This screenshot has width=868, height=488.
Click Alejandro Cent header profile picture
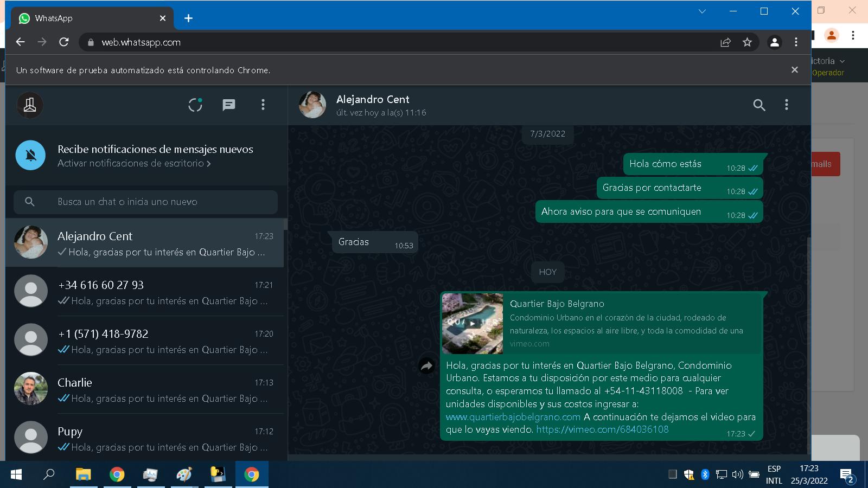312,105
